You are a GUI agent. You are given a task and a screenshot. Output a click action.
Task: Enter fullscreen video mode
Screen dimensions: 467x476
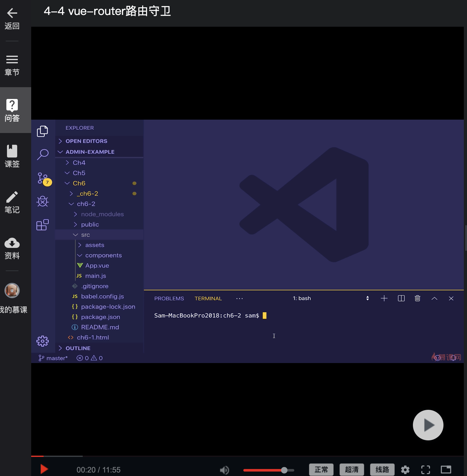click(x=426, y=470)
